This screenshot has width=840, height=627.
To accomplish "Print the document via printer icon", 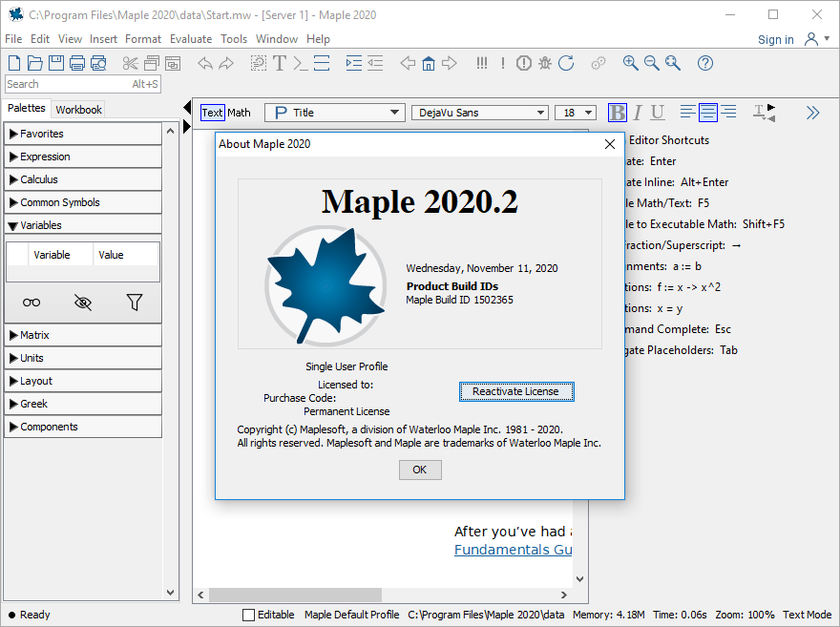I will 77,63.
